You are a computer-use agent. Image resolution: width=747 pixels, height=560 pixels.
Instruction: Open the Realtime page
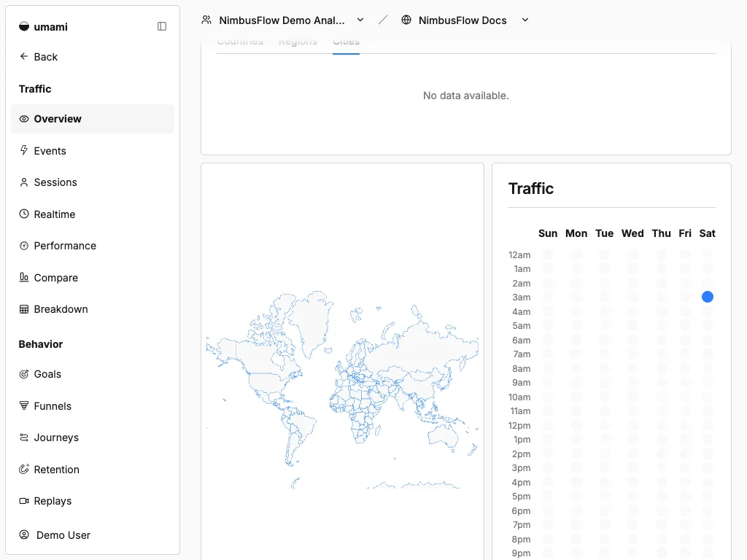(x=93, y=214)
